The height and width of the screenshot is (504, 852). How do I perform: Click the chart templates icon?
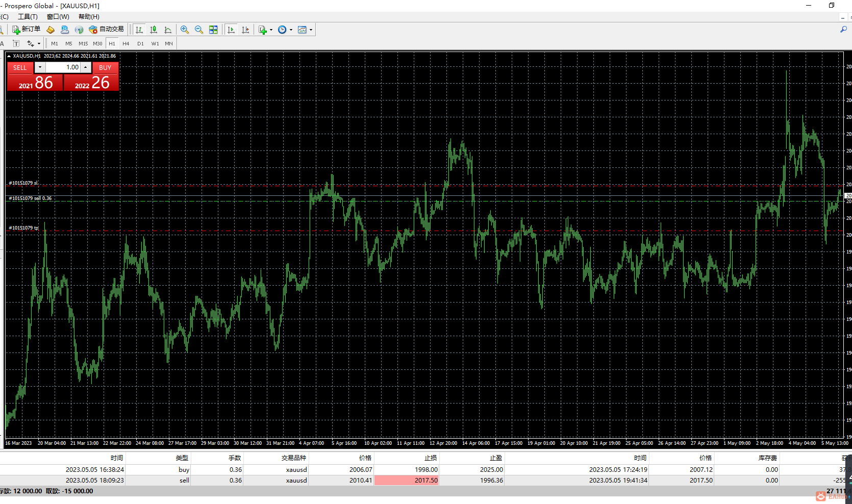[x=302, y=30]
